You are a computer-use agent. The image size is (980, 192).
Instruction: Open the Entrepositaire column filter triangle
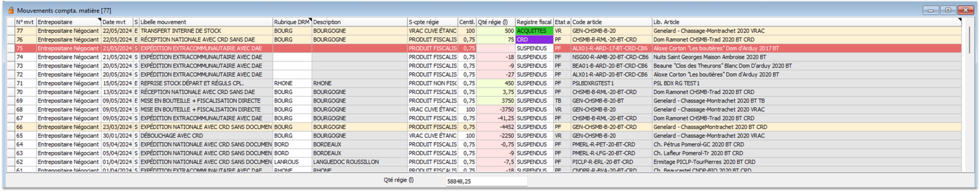[x=99, y=20]
